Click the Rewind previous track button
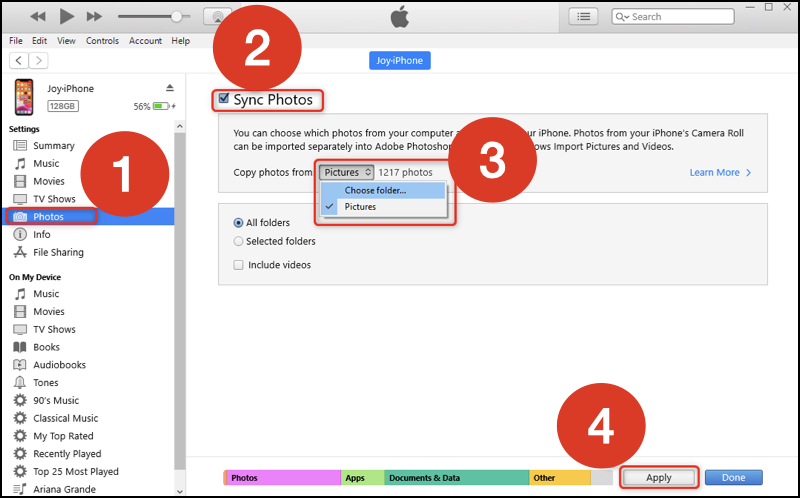 tap(39, 17)
